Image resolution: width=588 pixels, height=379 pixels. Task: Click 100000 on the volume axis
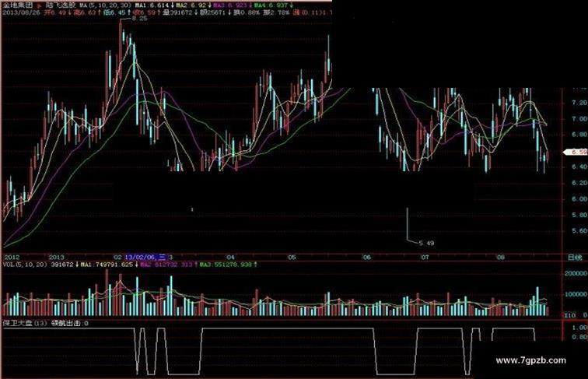(x=576, y=295)
